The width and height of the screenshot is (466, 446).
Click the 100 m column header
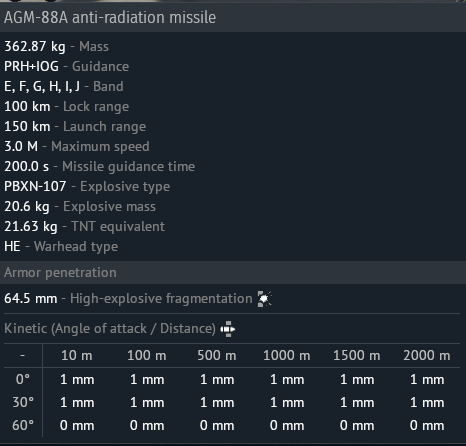(147, 356)
